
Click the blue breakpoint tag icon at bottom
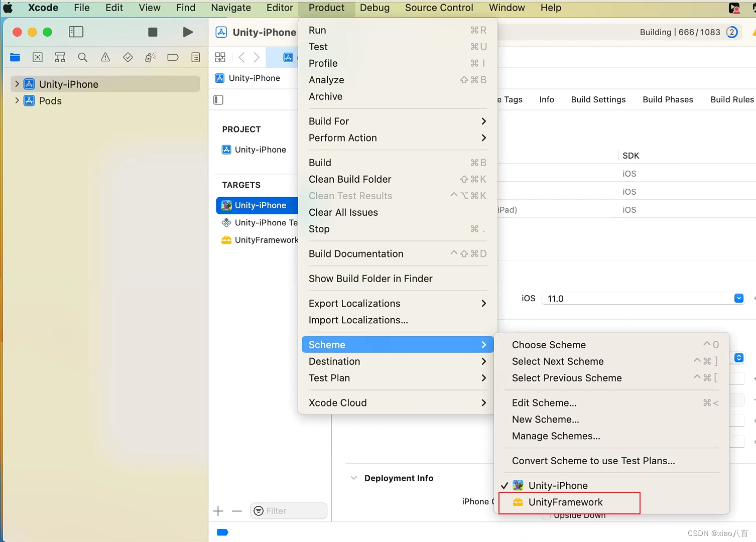coord(222,532)
